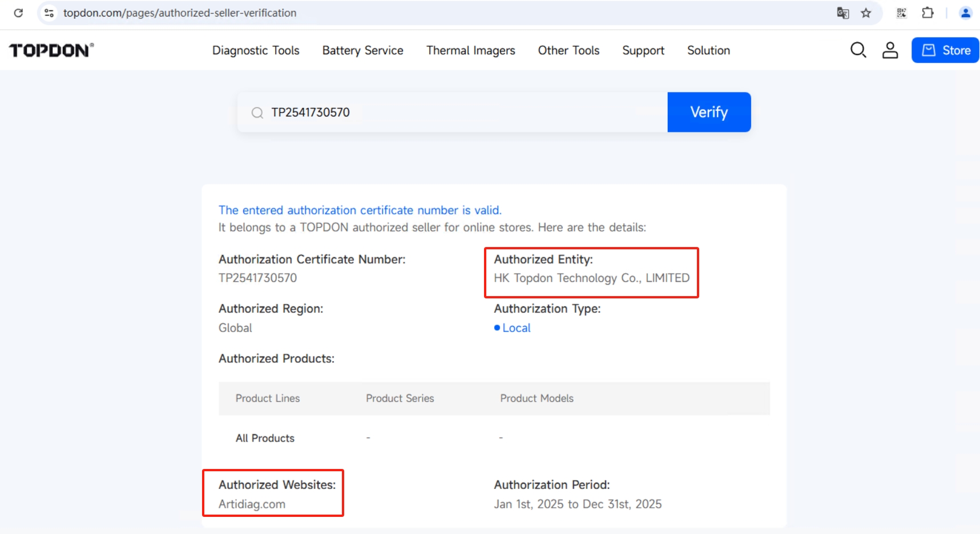Focus the certificate number input field

click(x=453, y=112)
